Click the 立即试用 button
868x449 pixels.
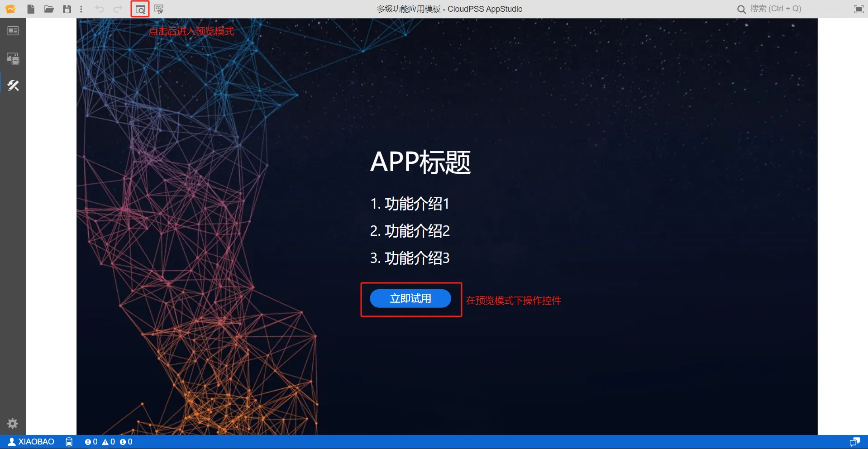point(410,299)
